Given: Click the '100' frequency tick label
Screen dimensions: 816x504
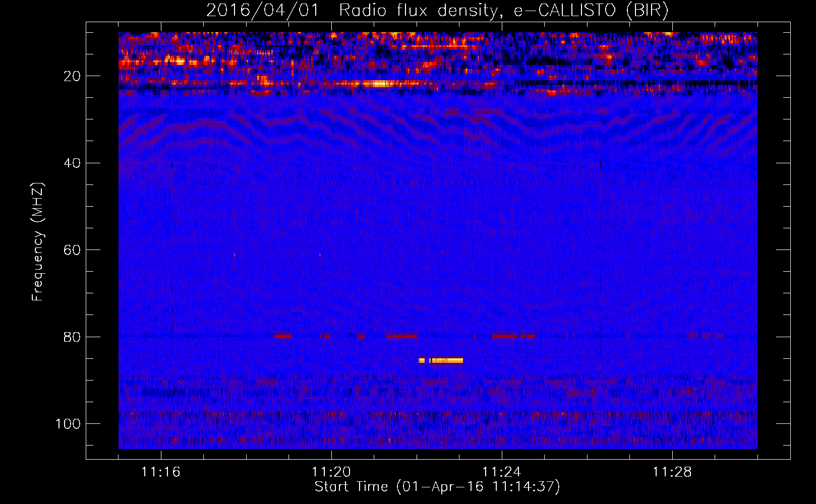Looking at the screenshot, I should tap(68, 424).
